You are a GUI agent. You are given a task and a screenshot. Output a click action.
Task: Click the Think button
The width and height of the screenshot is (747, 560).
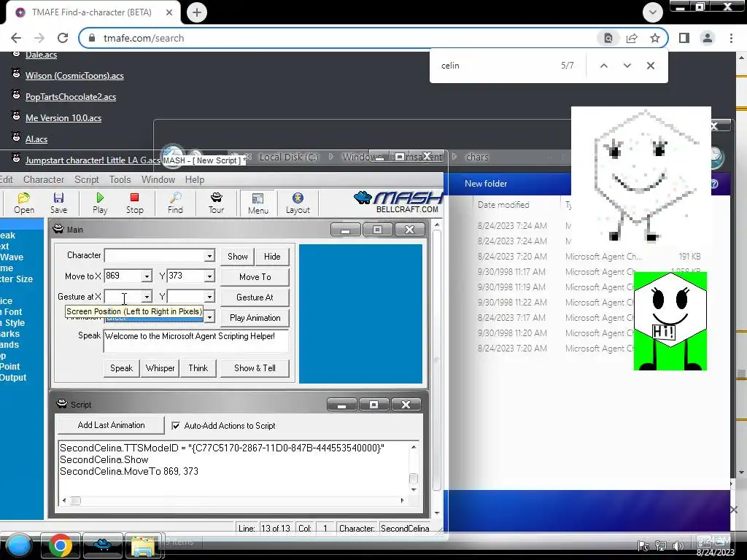click(198, 368)
